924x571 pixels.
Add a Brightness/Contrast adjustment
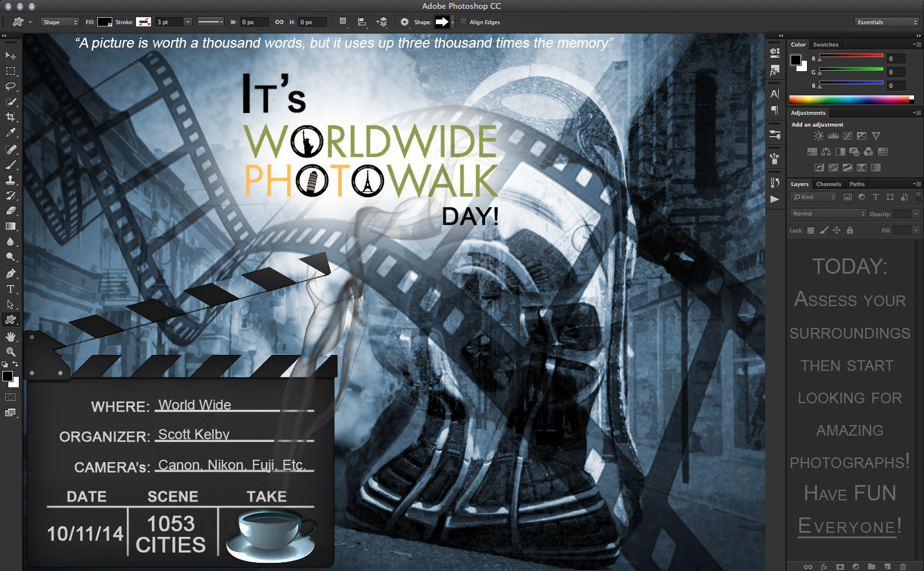(x=819, y=136)
